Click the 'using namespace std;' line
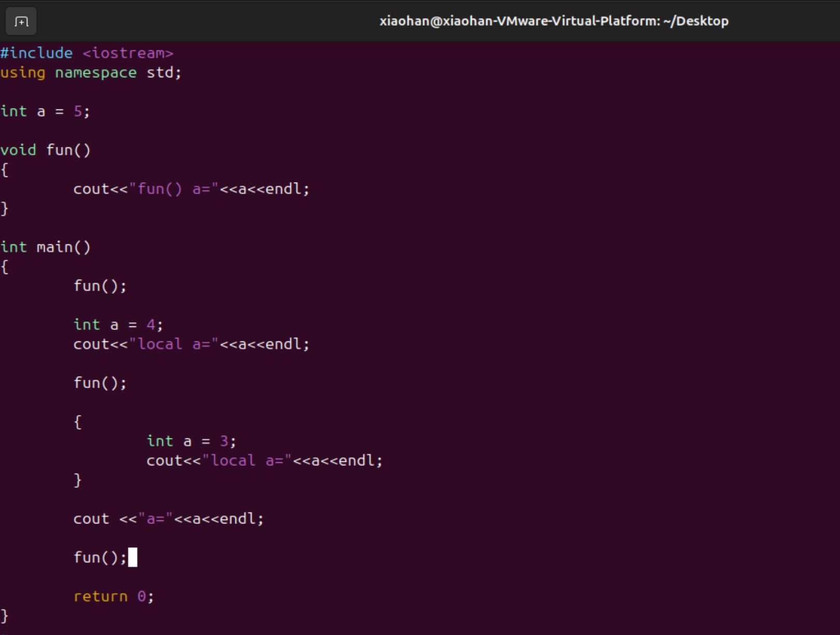Image resolution: width=840 pixels, height=635 pixels. (91, 73)
